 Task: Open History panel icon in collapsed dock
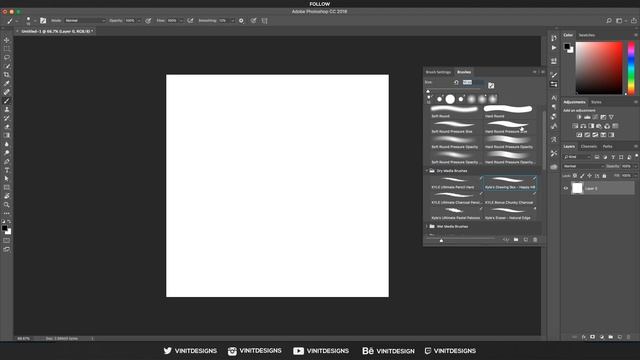point(554,38)
